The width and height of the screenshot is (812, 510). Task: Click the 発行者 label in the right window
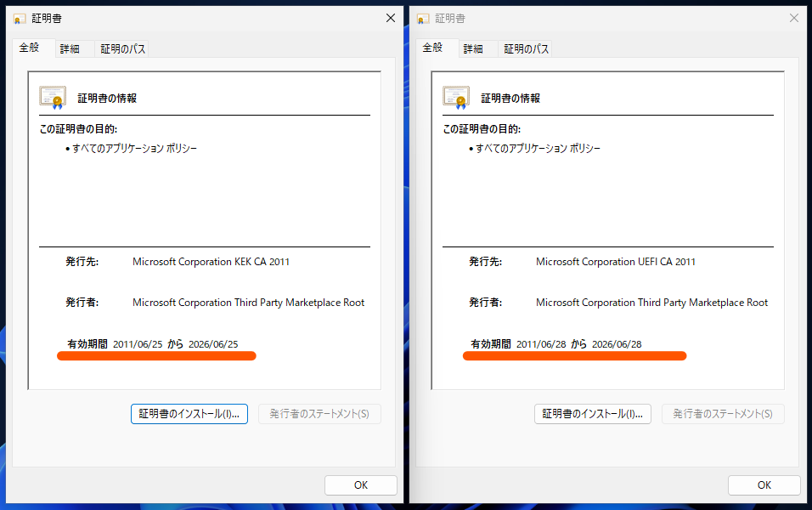[485, 303]
